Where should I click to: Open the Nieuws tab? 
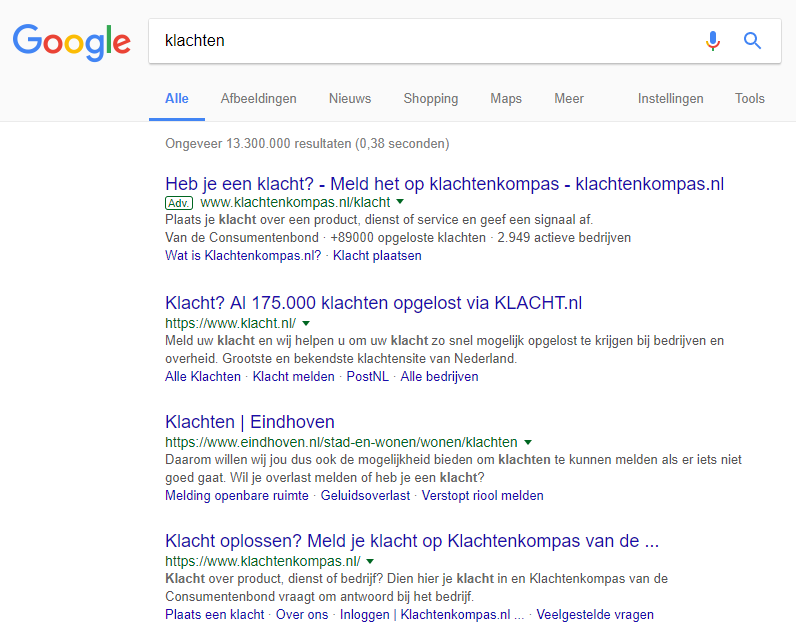click(350, 99)
